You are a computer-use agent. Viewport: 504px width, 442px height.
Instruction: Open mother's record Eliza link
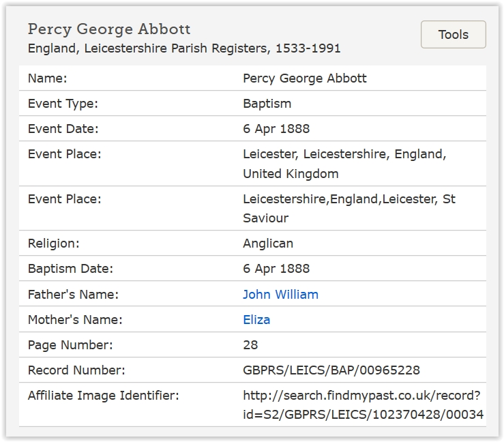[256, 320]
